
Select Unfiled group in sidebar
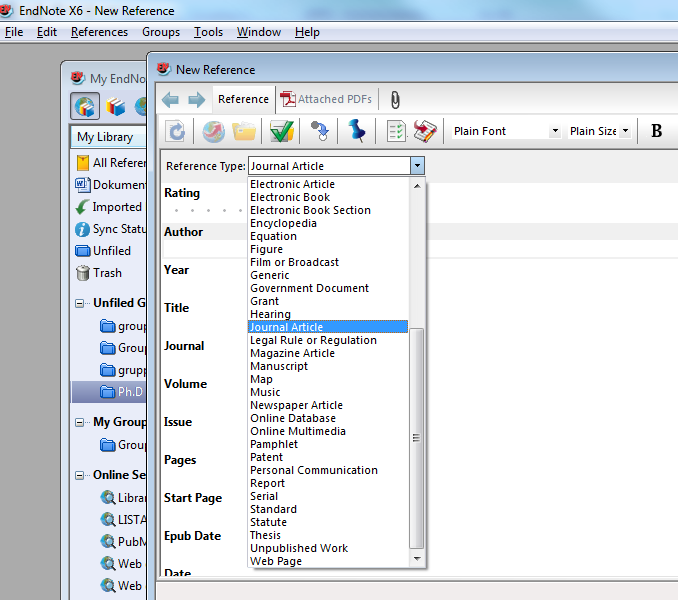tap(103, 251)
